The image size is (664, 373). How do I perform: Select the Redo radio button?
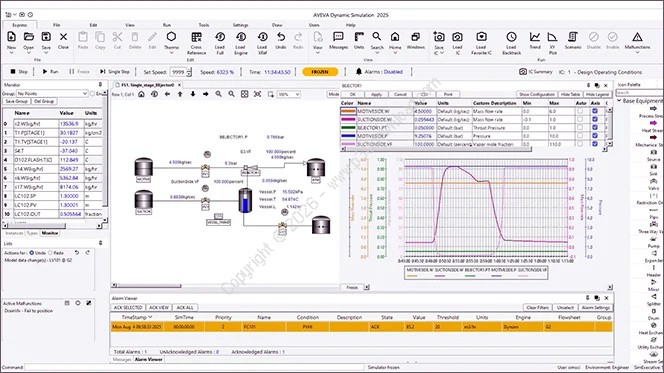pos(50,253)
